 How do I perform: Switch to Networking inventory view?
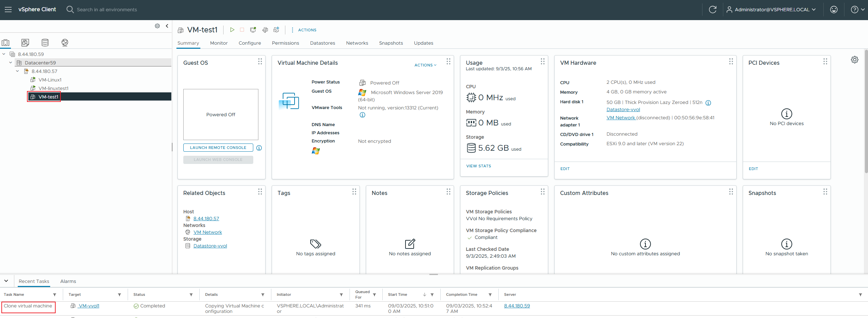pyautogui.click(x=65, y=43)
